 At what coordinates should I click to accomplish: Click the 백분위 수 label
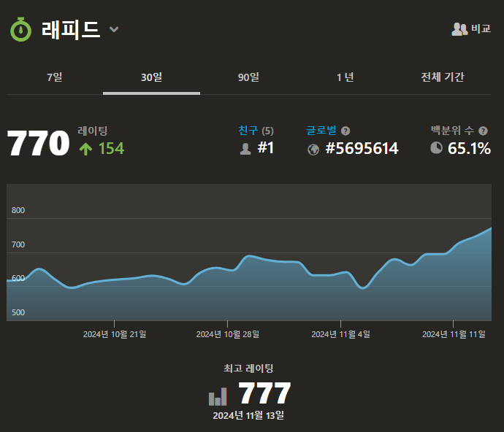click(x=452, y=131)
